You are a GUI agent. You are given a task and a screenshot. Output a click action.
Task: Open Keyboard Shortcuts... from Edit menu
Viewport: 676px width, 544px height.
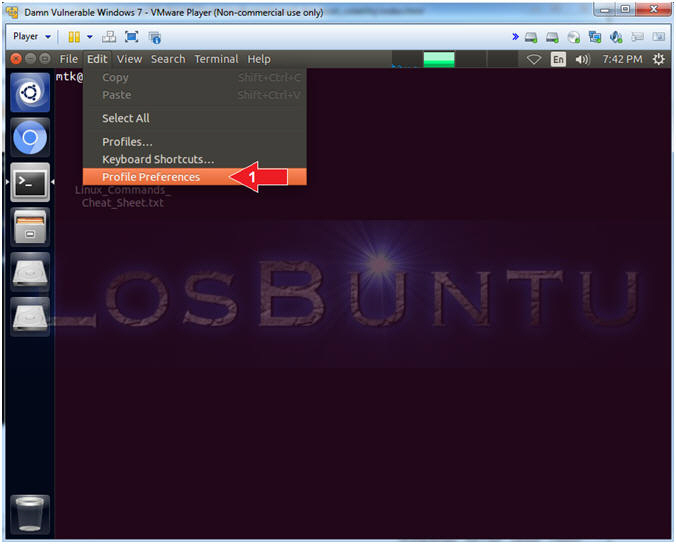[194, 159]
